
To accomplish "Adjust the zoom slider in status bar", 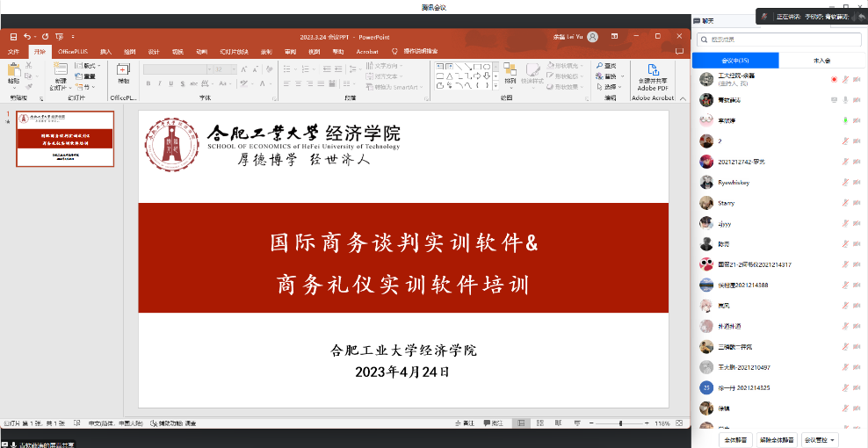I will 620,423.
